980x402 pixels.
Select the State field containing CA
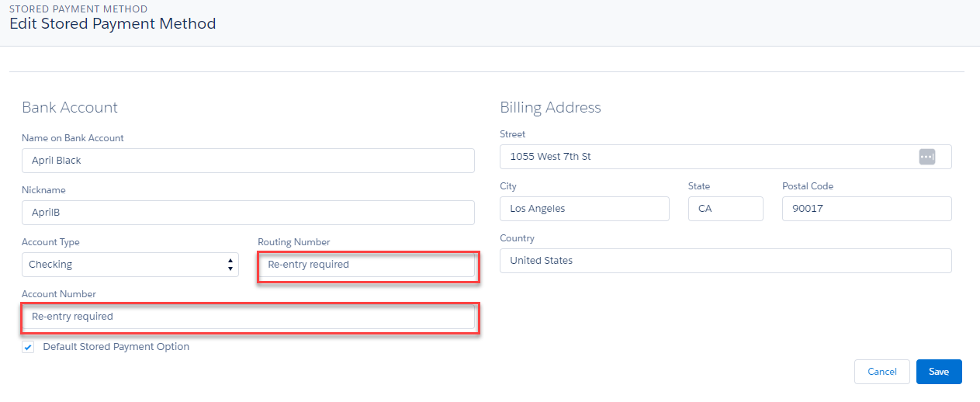pos(725,209)
